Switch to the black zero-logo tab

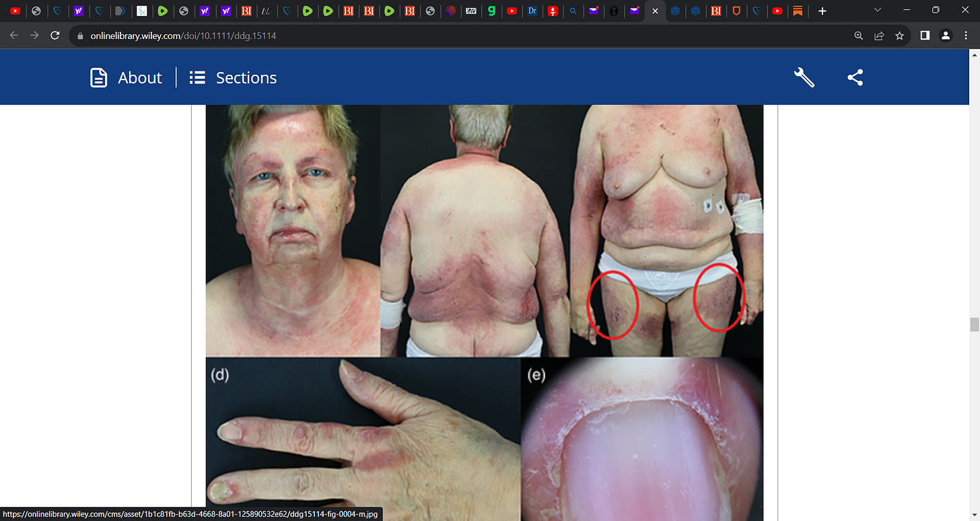click(x=614, y=11)
